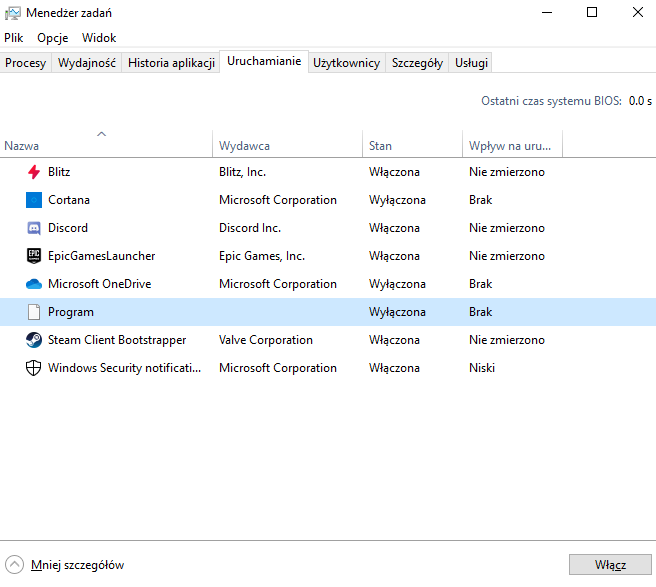Click Wyłączona status in the Cortana row
Image resolution: width=656 pixels, height=587 pixels.
397,200
